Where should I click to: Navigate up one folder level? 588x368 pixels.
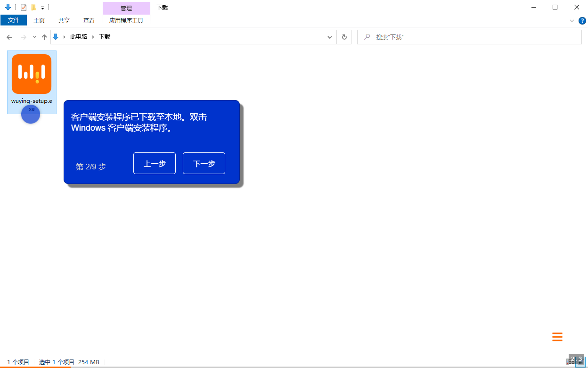pyautogui.click(x=44, y=37)
